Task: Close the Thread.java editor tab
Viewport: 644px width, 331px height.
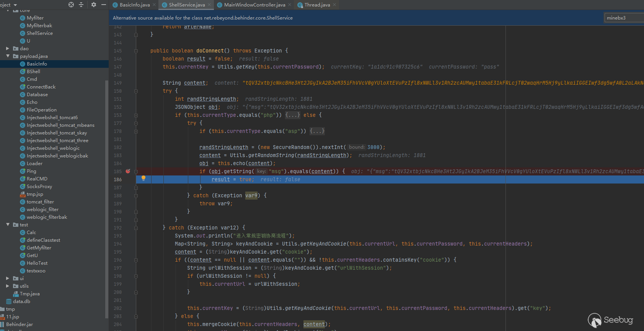Action: pyautogui.click(x=334, y=5)
